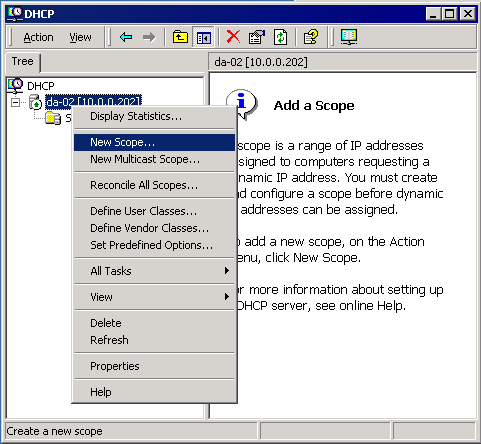481x444 pixels.
Task: Open the View menu in the toolbar
Action: (x=80, y=37)
